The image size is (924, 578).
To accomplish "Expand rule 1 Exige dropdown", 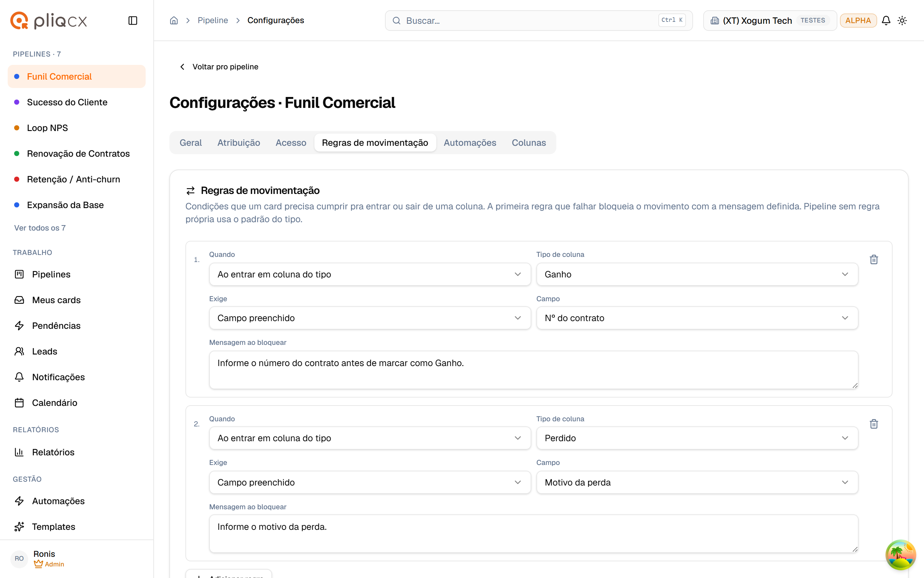I will [x=370, y=318].
